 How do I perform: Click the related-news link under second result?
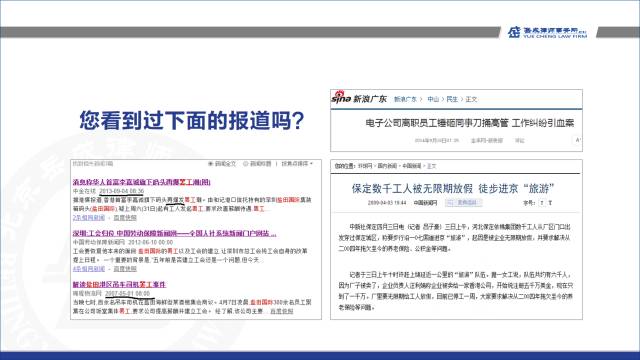point(89,269)
